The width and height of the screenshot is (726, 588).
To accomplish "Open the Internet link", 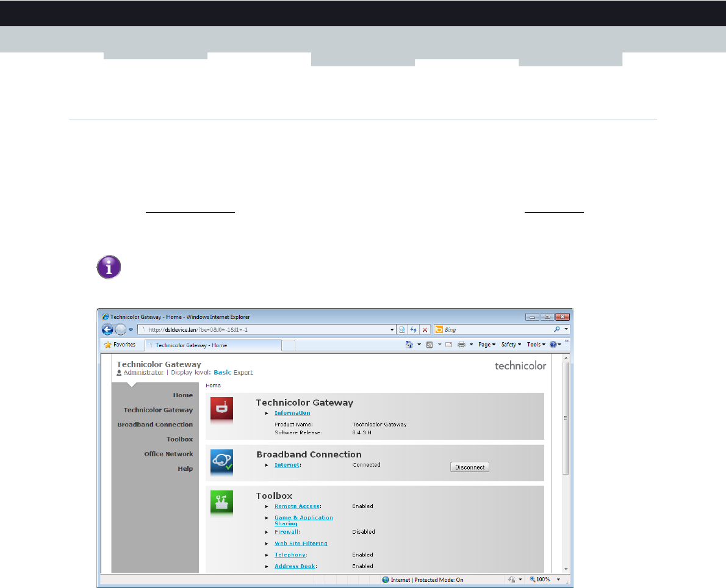I will tap(287, 465).
